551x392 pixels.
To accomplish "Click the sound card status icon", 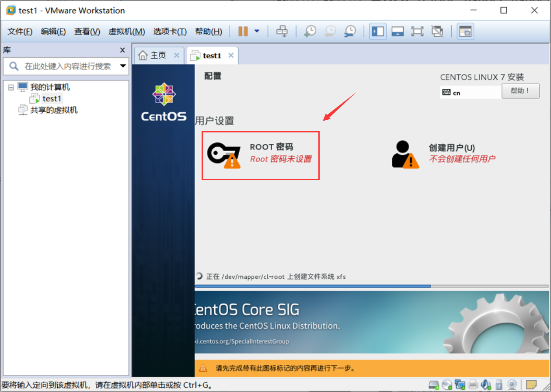I will point(486,385).
